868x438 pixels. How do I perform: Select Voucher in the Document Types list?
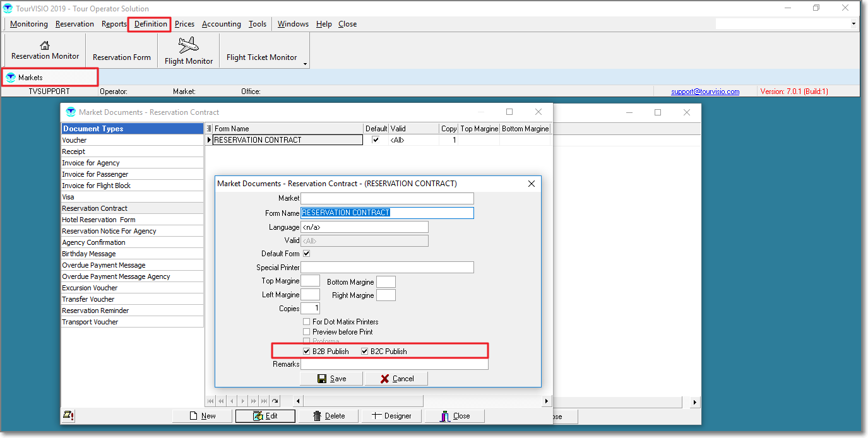pyautogui.click(x=74, y=140)
